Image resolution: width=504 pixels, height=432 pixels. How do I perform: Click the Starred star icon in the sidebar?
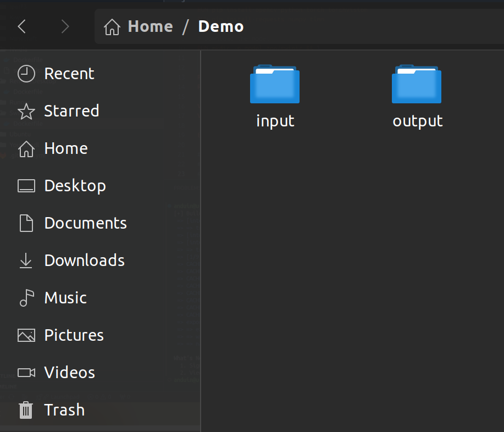26,111
